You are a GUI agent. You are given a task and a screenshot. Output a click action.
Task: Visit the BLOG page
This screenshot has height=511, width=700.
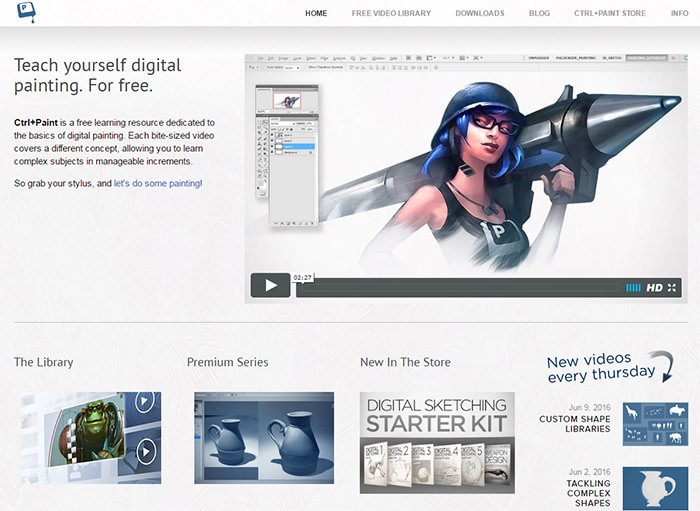point(539,13)
